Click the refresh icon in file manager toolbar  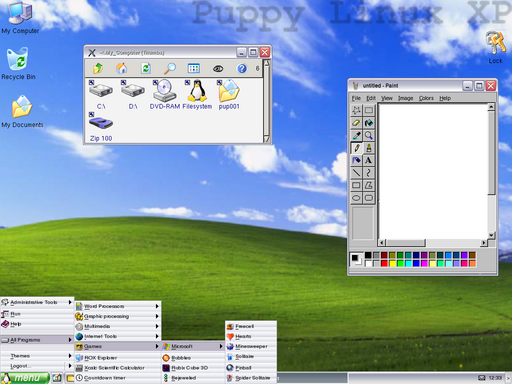pyautogui.click(x=146, y=68)
